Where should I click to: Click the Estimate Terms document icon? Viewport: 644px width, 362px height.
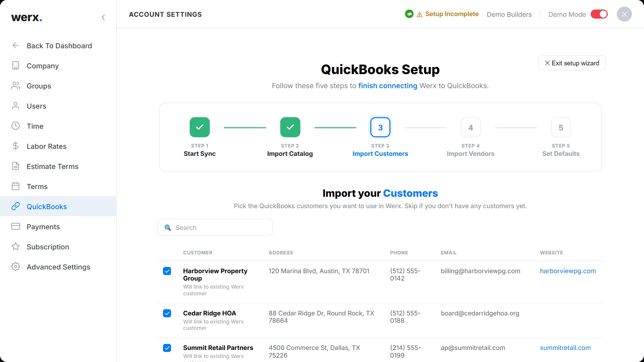coord(15,166)
